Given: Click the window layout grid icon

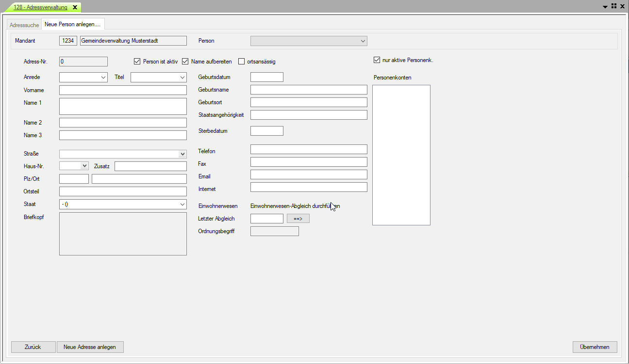Looking at the screenshot, I should click(614, 6).
